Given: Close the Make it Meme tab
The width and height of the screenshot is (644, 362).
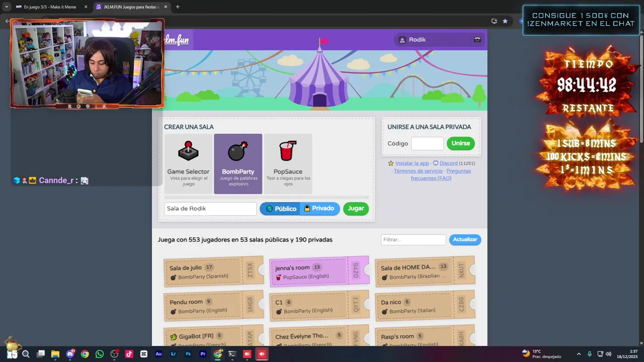Looking at the screenshot, I should 86,7.
